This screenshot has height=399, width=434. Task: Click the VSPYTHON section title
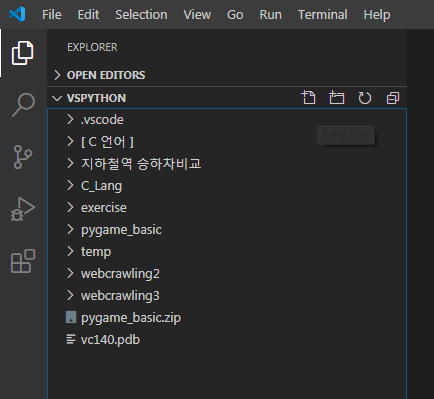pos(96,98)
